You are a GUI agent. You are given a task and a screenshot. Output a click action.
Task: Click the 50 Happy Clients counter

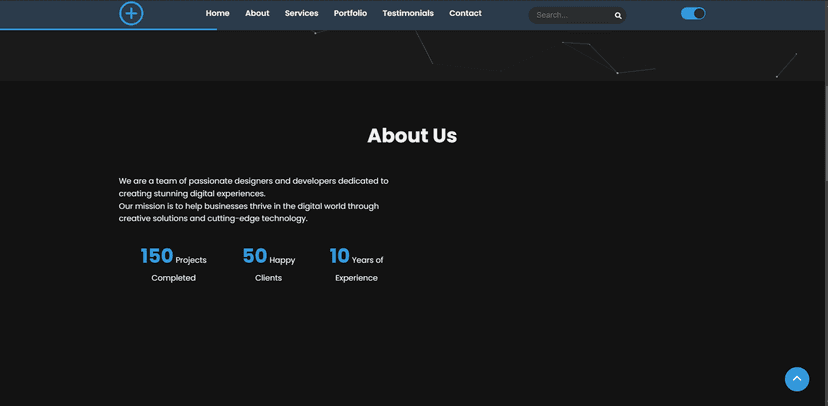[x=269, y=264]
